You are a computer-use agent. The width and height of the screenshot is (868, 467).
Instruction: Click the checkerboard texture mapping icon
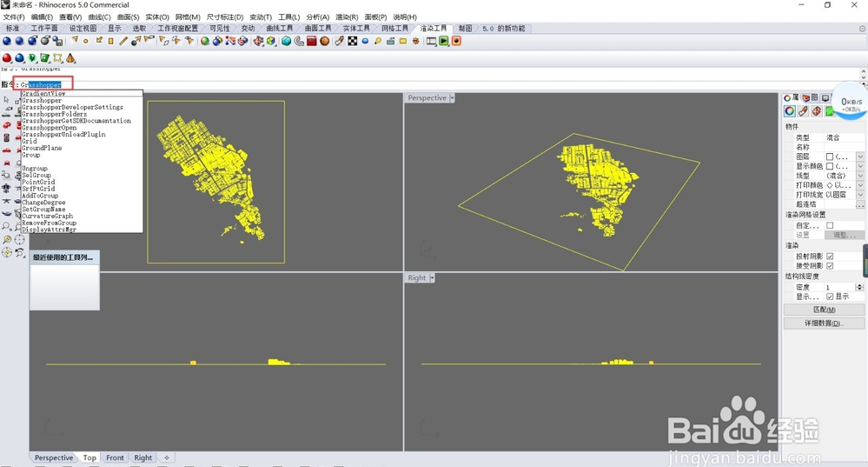coord(353,41)
